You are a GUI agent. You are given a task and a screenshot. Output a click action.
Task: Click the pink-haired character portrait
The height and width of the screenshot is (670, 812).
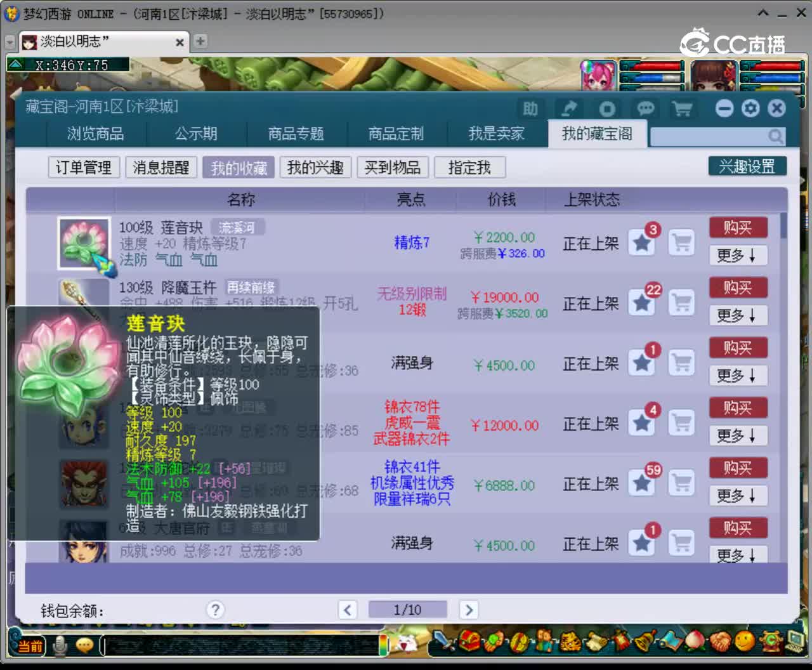(598, 76)
